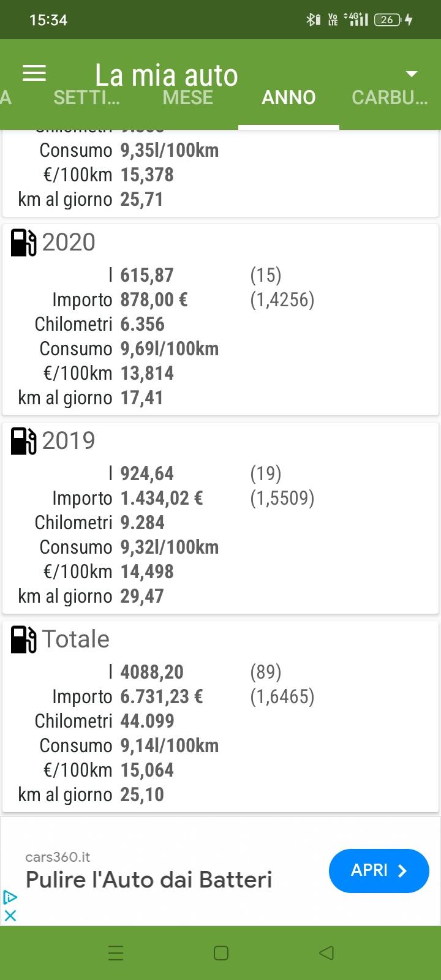
Task: Select the La mia auto title
Action: (x=167, y=75)
